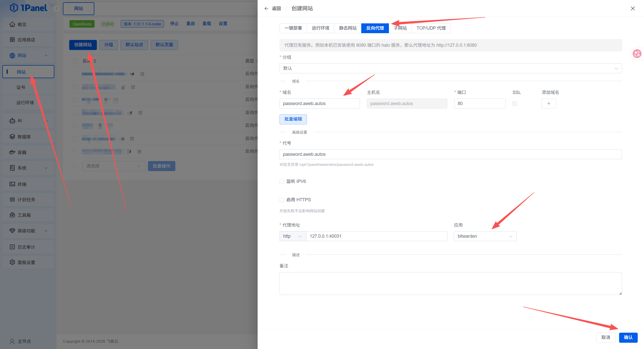Screen dimensions: 644x349
Task: Open the 应用商店 app store sidebar icon
Action: click(12, 40)
